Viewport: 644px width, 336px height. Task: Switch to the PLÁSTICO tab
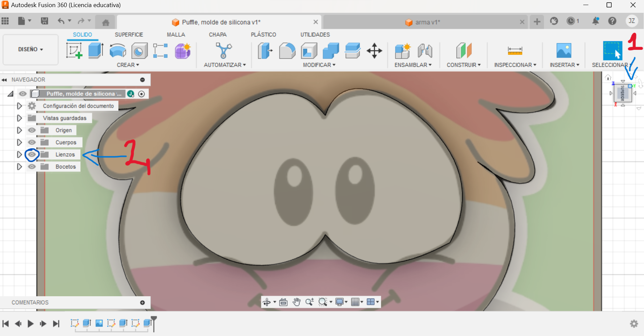(x=263, y=34)
